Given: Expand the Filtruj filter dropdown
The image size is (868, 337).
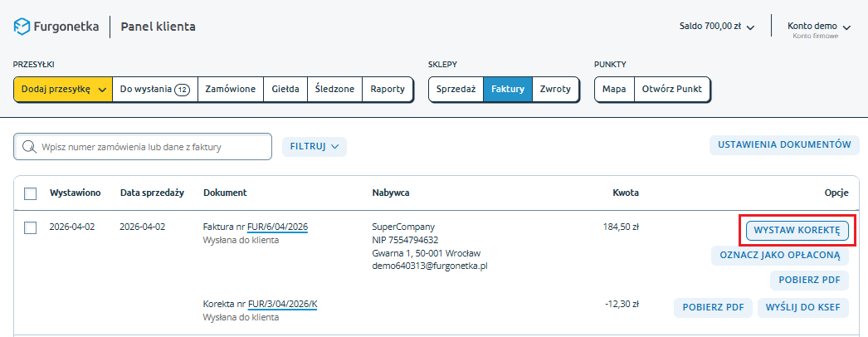Looking at the screenshot, I should click(x=315, y=147).
